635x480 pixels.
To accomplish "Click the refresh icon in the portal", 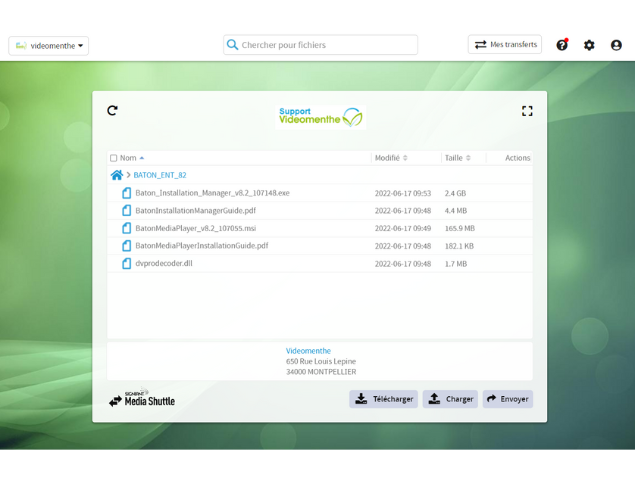I will coord(112,111).
